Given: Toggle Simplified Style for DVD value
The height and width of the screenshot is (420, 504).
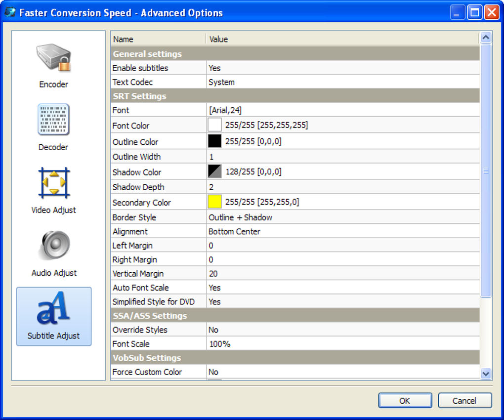Looking at the screenshot, I should [343, 302].
